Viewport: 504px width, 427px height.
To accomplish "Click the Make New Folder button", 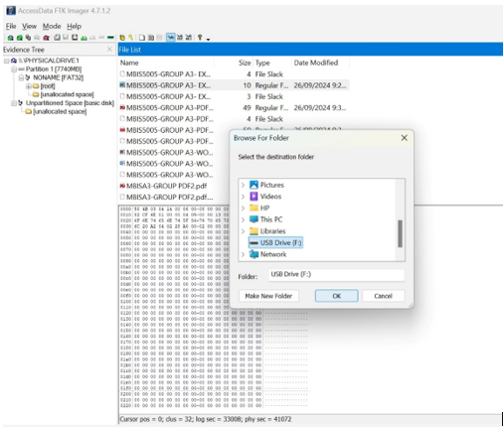I will coord(268,296).
